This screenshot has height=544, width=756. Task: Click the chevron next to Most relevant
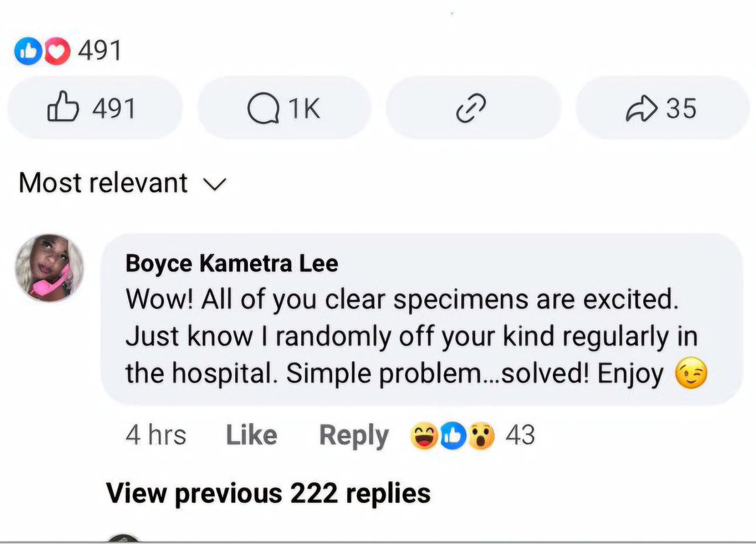215,183
